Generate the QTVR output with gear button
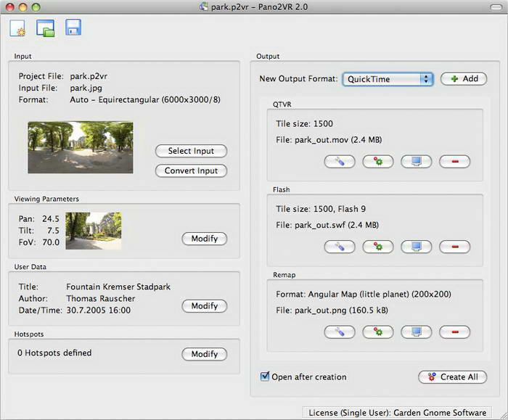Screen dimensions: 508x420 click(377, 162)
